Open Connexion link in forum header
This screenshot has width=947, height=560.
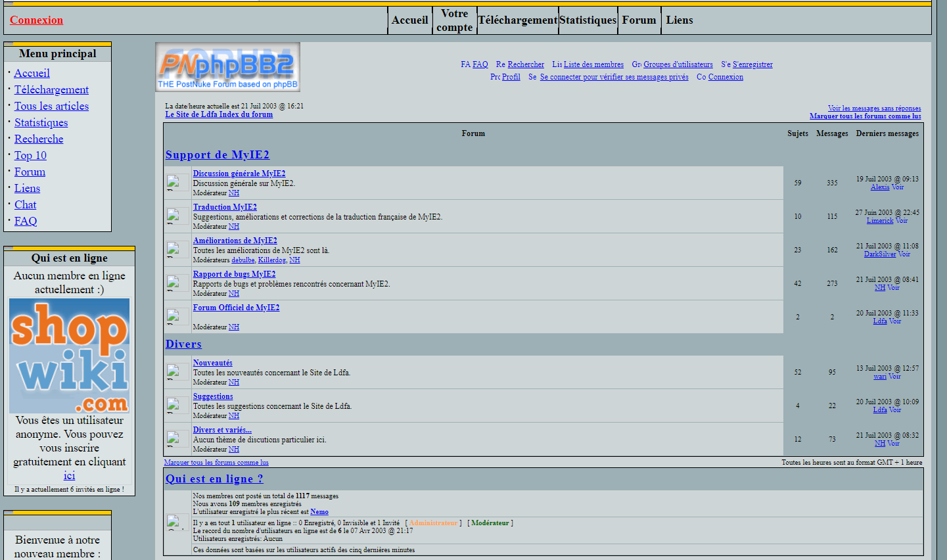coord(726,77)
